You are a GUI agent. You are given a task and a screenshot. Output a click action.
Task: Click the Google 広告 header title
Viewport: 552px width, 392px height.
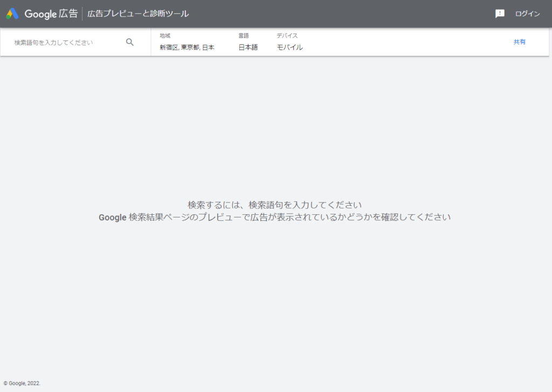pos(51,13)
